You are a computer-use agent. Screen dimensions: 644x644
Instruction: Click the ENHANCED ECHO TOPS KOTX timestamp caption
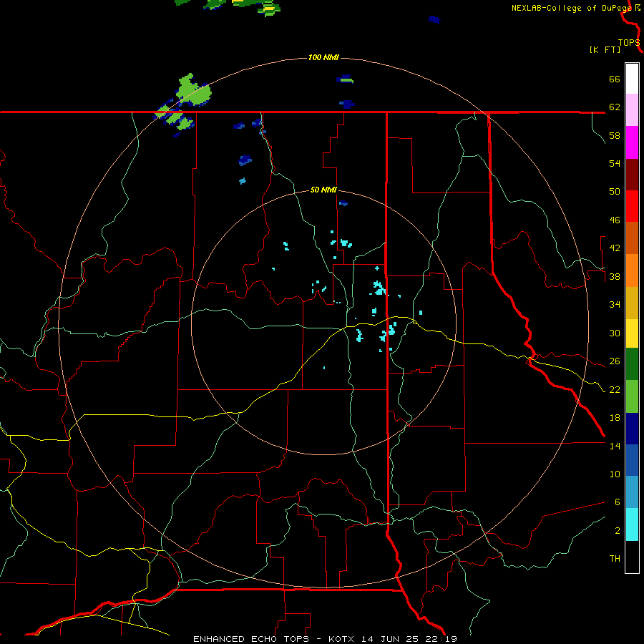pyautogui.click(x=325, y=639)
